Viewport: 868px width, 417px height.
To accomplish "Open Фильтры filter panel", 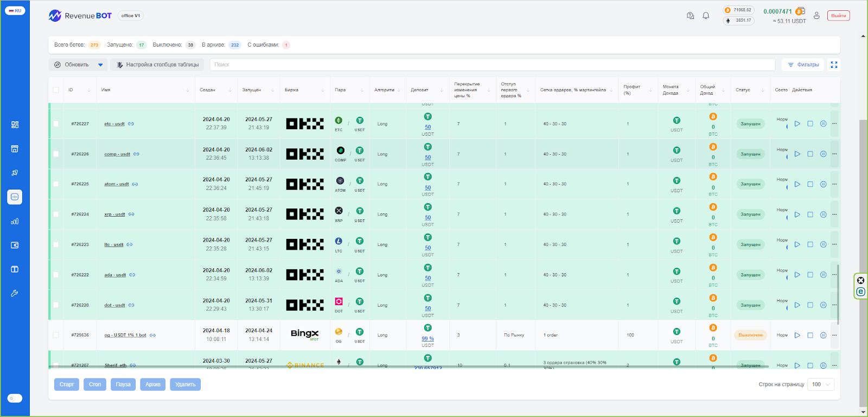I will coord(803,65).
